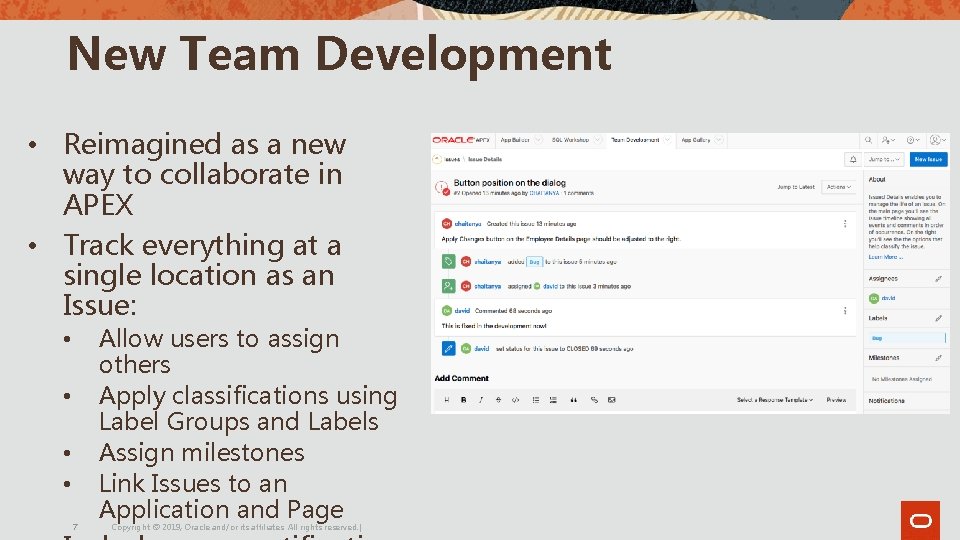
Task: Open three-dot menu on david's comment
Action: click(845, 311)
